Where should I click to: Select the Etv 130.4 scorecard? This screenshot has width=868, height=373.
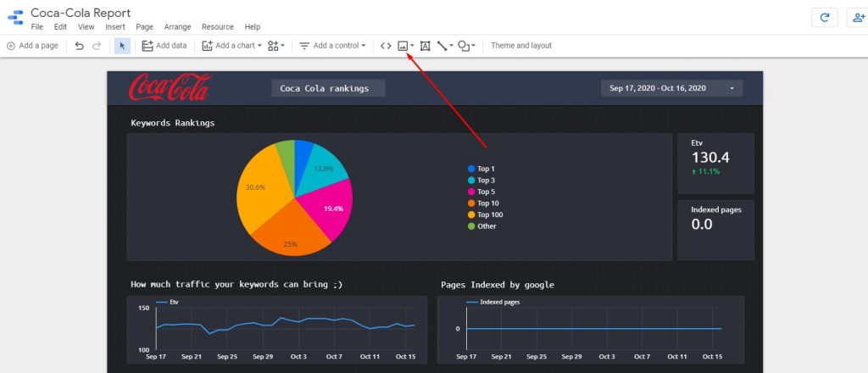(715, 164)
